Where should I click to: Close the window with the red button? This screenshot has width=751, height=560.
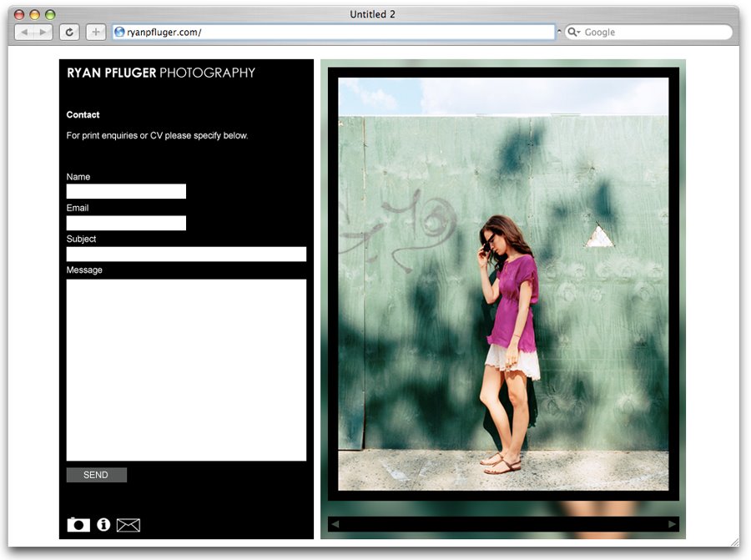tap(19, 15)
